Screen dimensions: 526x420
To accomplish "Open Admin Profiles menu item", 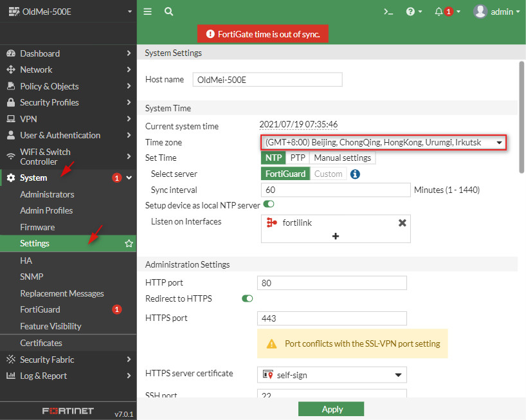I will coord(46,210).
